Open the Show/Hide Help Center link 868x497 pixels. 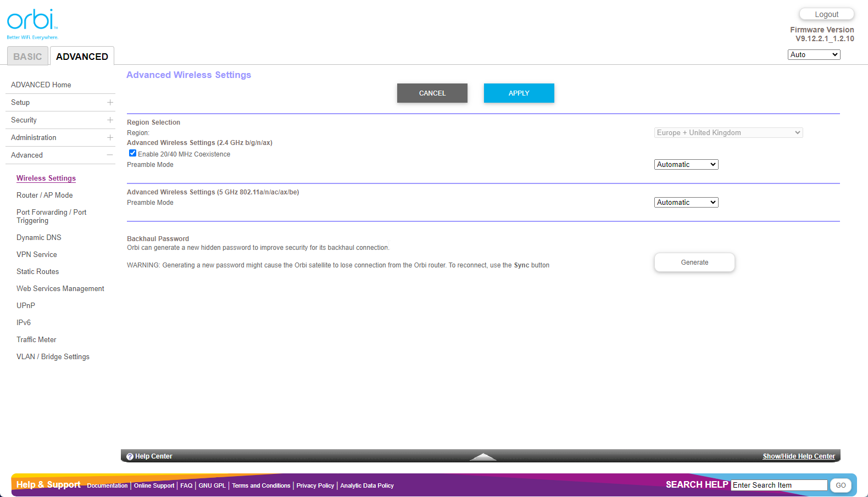pos(798,456)
